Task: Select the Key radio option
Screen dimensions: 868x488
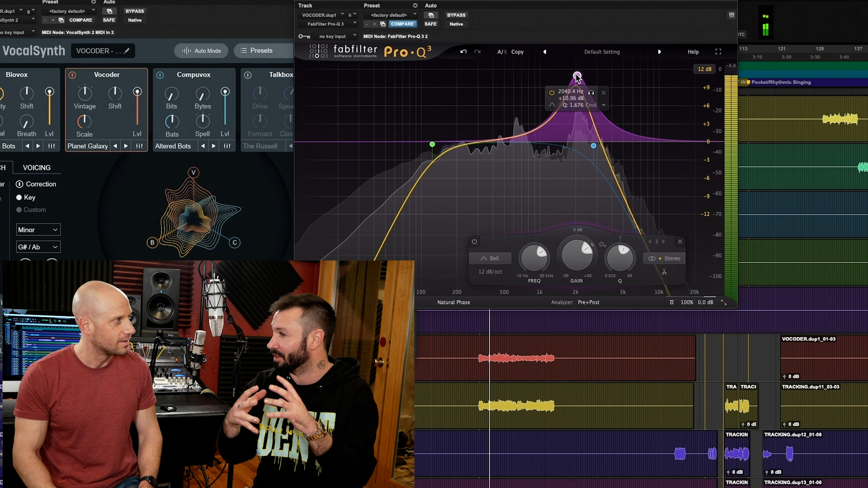Action: point(19,197)
